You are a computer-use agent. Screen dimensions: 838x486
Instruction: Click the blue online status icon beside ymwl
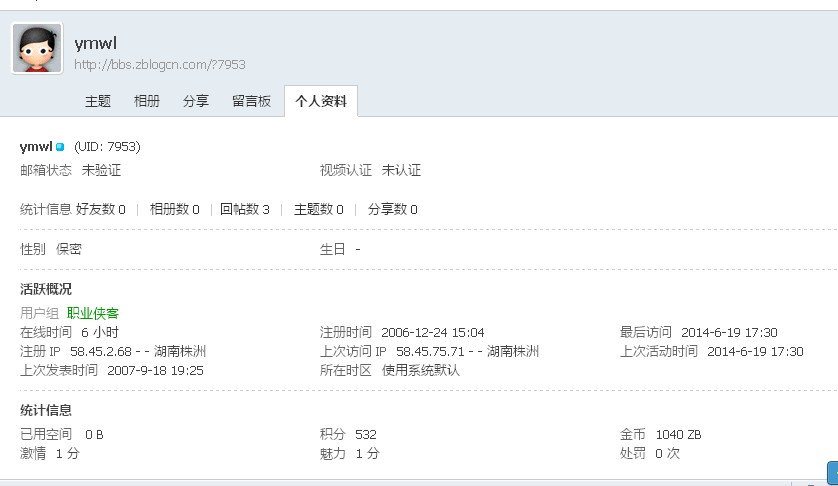[x=60, y=146]
